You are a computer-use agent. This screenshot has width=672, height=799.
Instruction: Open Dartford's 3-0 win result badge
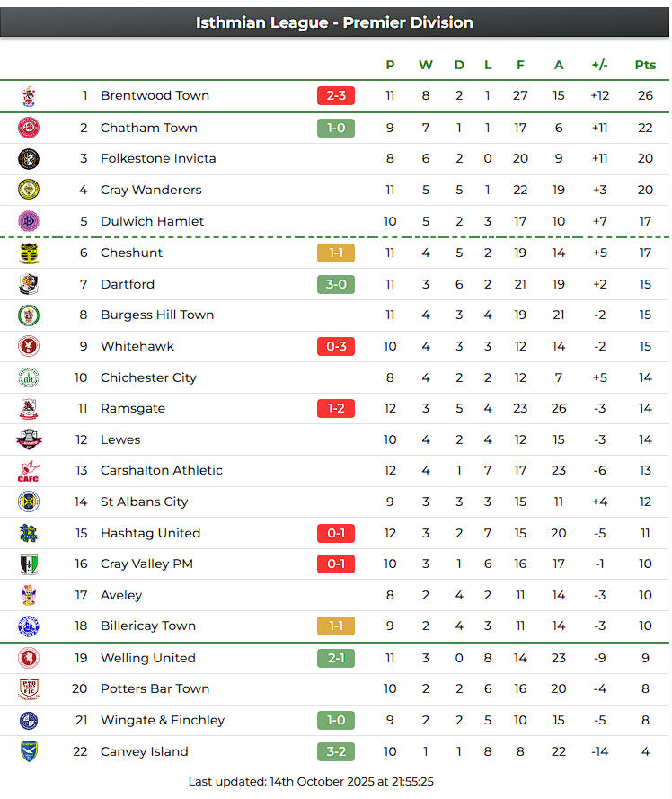(336, 284)
